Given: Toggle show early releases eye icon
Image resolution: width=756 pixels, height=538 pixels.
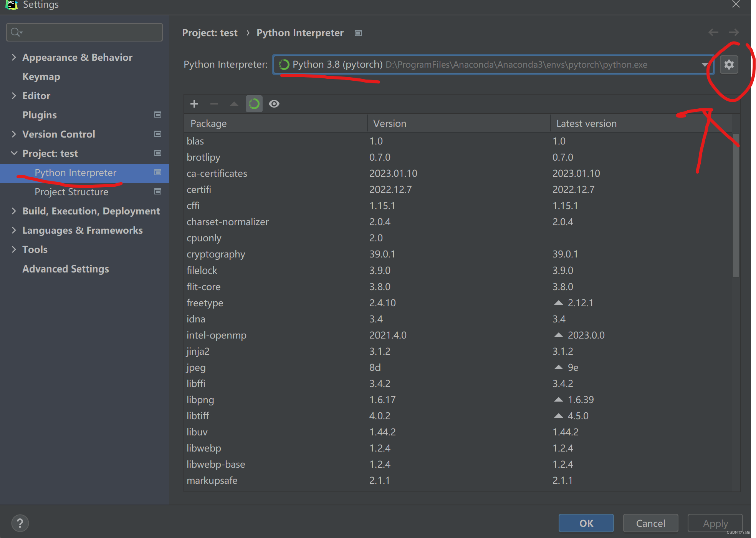Looking at the screenshot, I should (x=274, y=104).
